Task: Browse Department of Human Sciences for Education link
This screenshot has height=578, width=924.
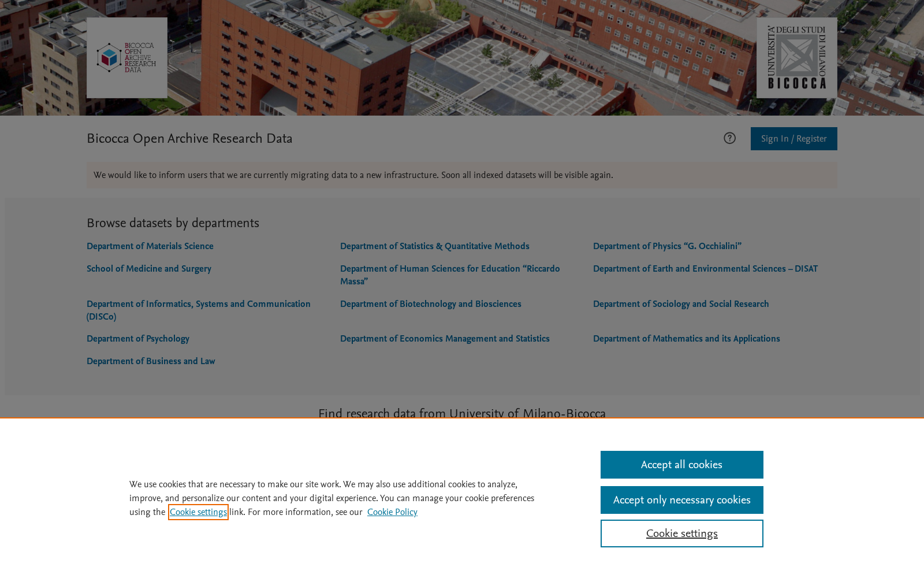Action: tap(450, 275)
